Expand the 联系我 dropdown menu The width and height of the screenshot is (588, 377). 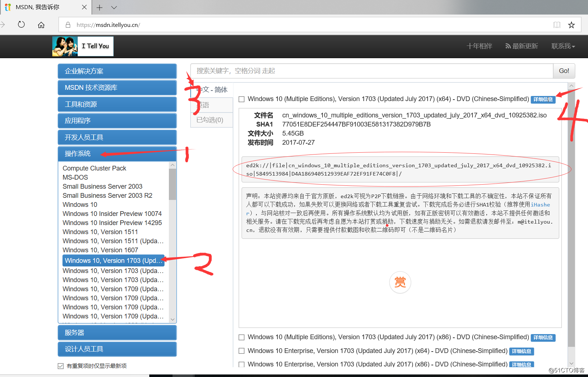click(563, 46)
